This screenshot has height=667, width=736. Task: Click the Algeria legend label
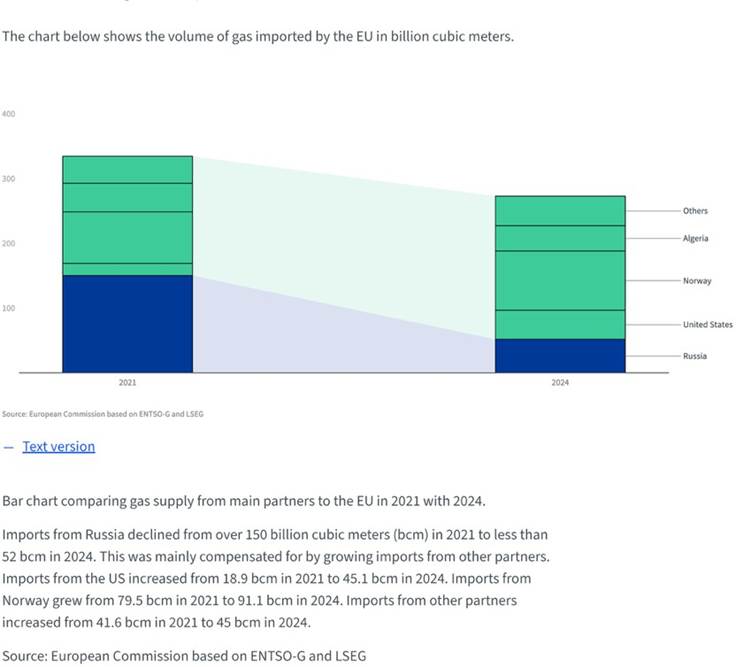695,238
